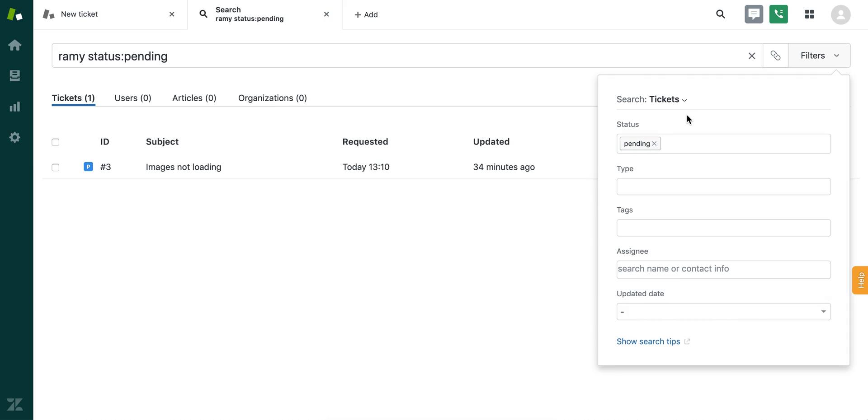Image resolution: width=868 pixels, height=420 pixels.
Task: Sort by ID column header
Action: tap(105, 142)
